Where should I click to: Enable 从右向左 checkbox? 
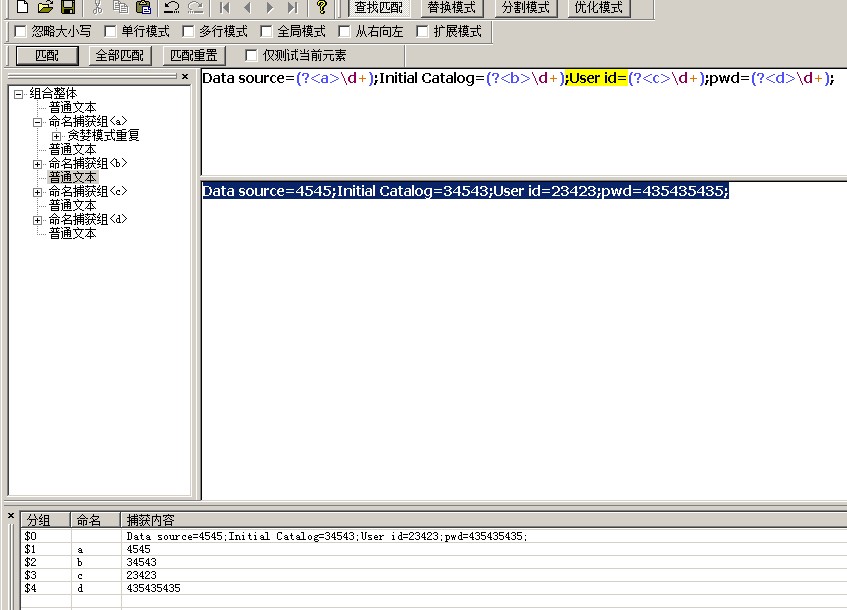pyautogui.click(x=344, y=31)
